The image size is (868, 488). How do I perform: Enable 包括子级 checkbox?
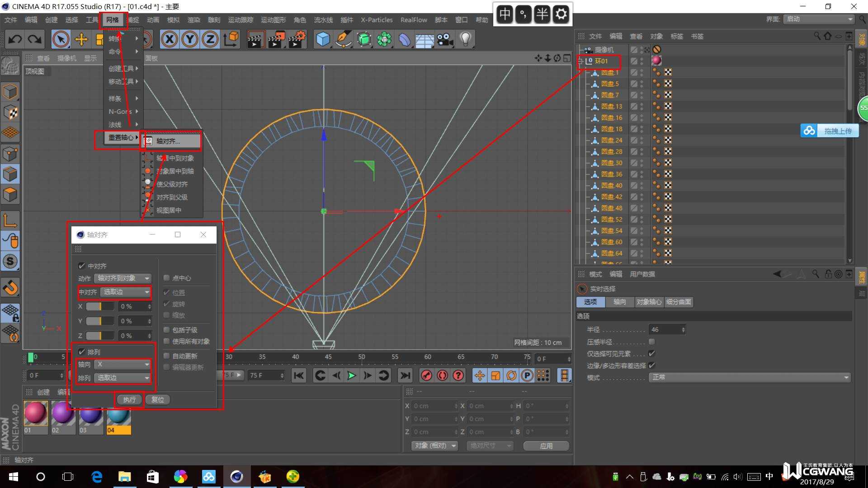coord(167,330)
